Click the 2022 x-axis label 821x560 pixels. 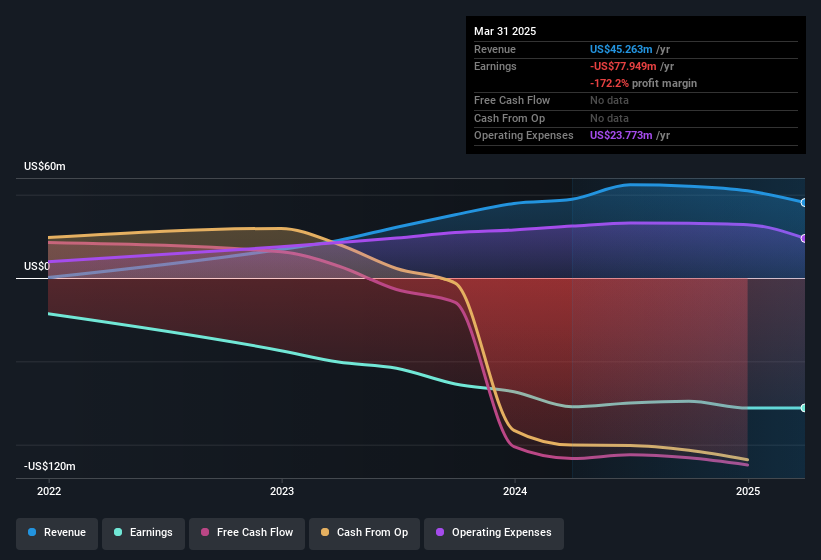(x=49, y=491)
